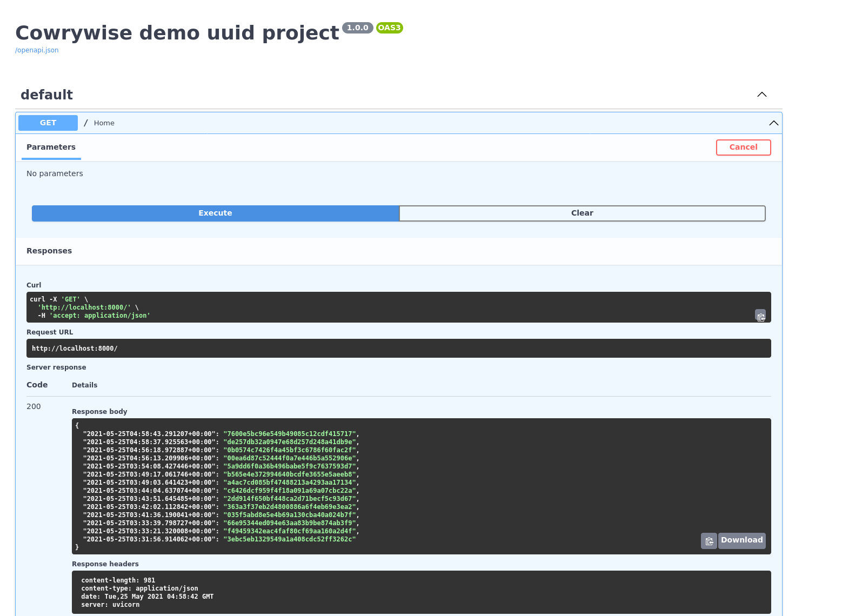Click uuid 035f5abd8e5e4b69a130cba40a024b7f
The width and height of the screenshot is (842, 616).
click(x=290, y=515)
